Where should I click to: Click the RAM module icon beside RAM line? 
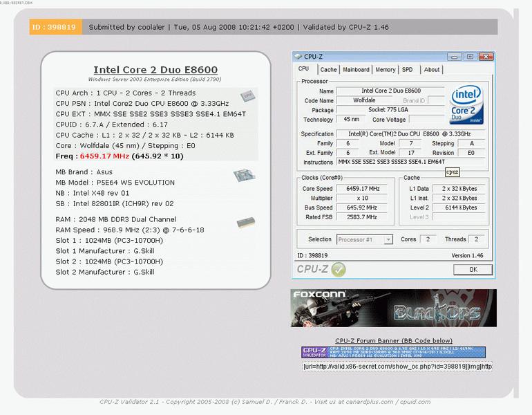click(246, 223)
